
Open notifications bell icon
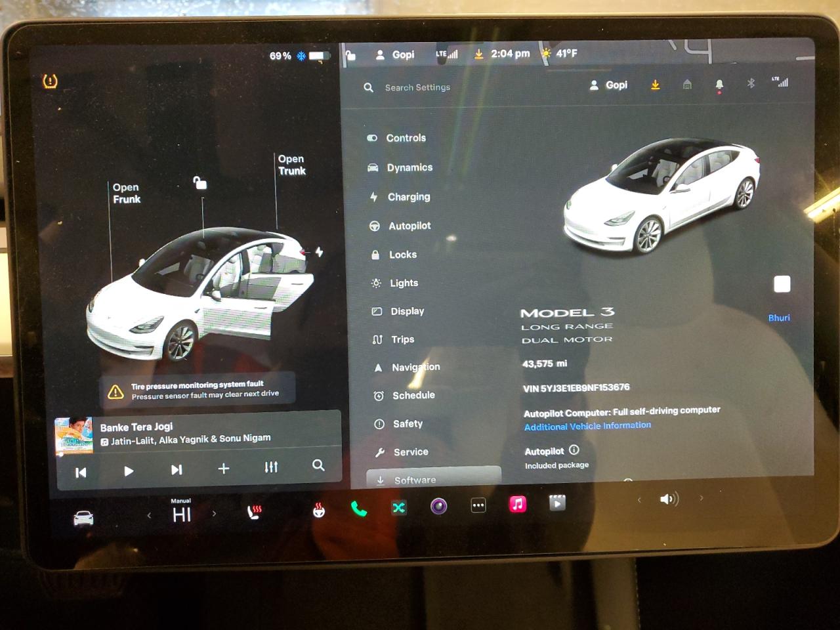tap(719, 85)
